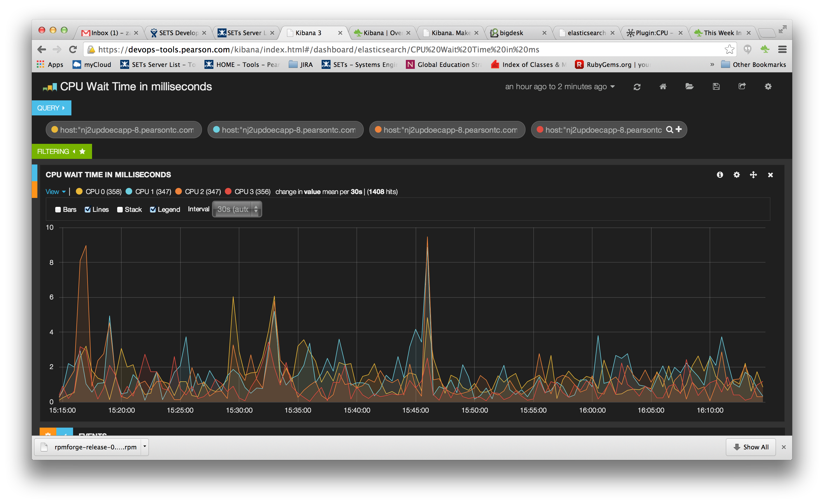Click the blue row handle left of panel
This screenshot has height=504, width=824.
[x=34, y=173]
